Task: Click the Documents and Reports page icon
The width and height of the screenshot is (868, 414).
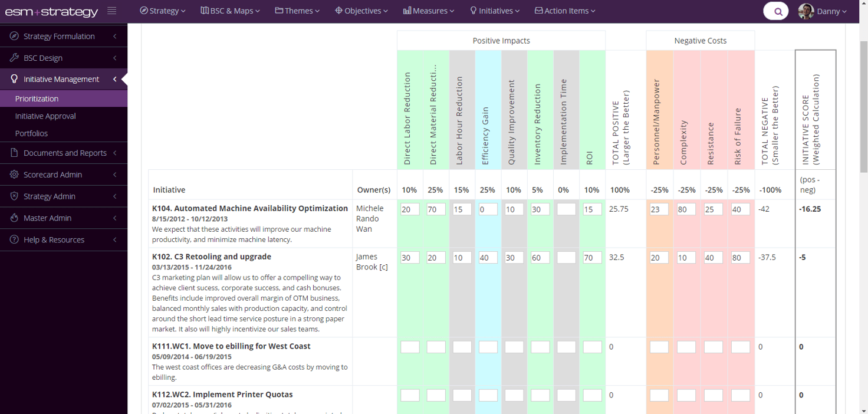Action: (x=13, y=153)
